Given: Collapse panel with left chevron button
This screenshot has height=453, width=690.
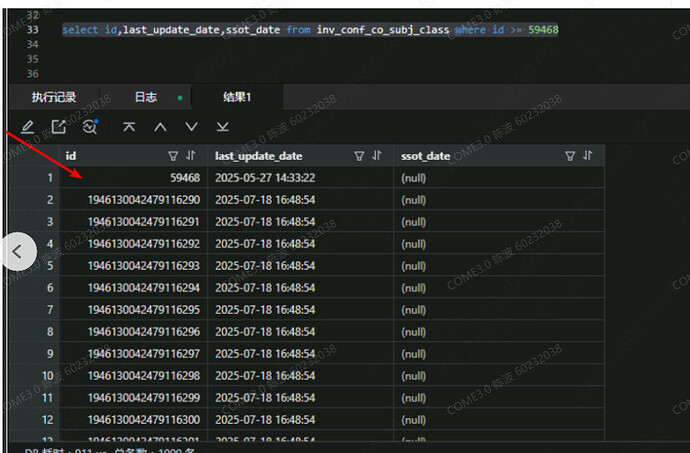Looking at the screenshot, I should coord(18,251).
